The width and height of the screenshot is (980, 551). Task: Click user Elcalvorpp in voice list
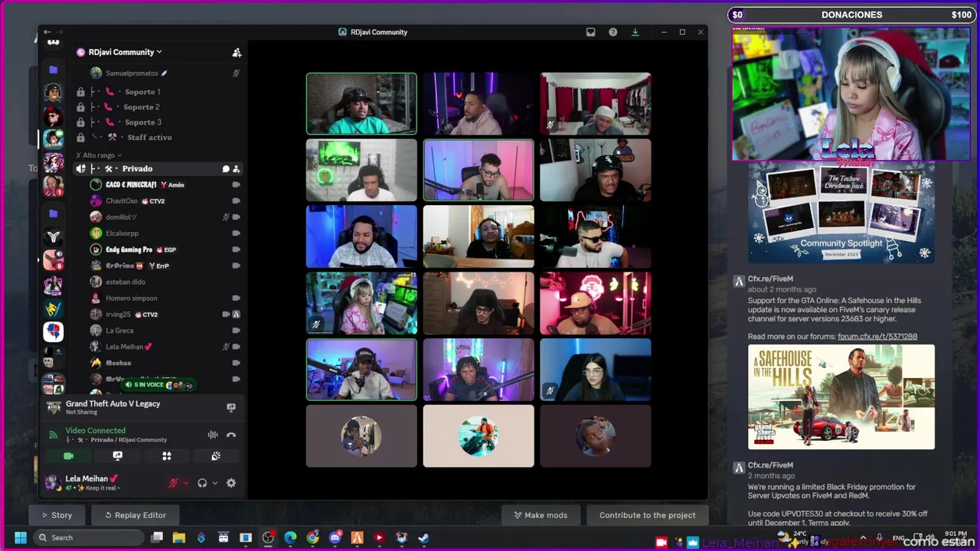point(122,233)
